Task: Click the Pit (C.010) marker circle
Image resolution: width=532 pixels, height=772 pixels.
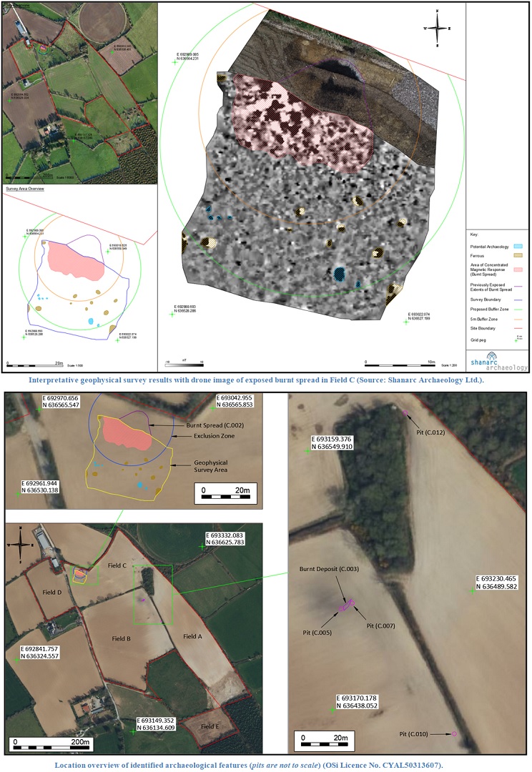Action: click(x=454, y=734)
